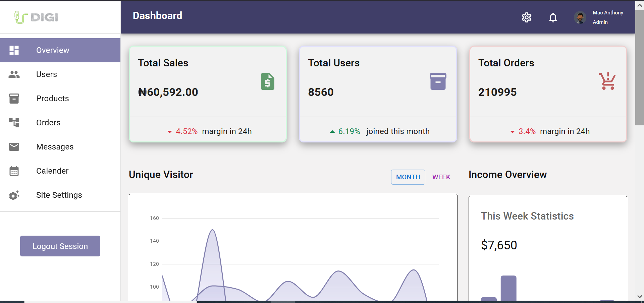Open Site Settings gear icon in sidebar
The height and width of the screenshot is (303, 644).
point(14,195)
